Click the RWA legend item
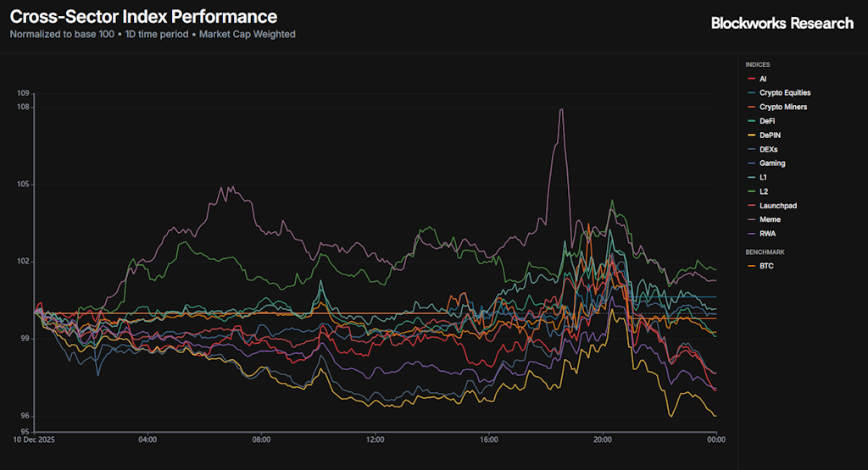Viewport: 868px width, 470px height. (767, 234)
